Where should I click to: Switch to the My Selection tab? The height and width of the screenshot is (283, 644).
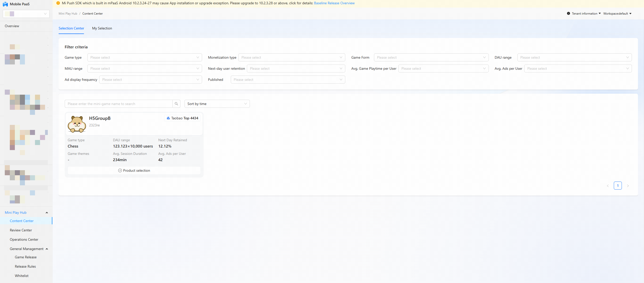pyautogui.click(x=102, y=28)
